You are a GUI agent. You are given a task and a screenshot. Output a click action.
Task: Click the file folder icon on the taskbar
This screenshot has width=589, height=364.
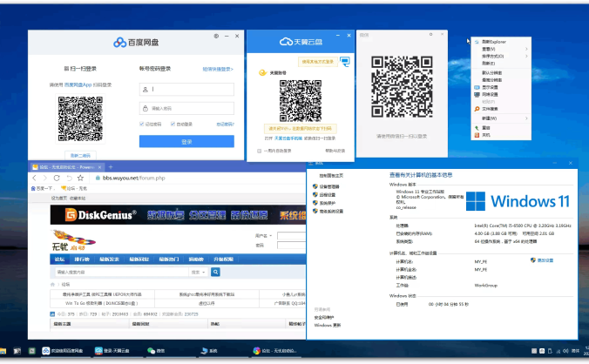point(3,351)
